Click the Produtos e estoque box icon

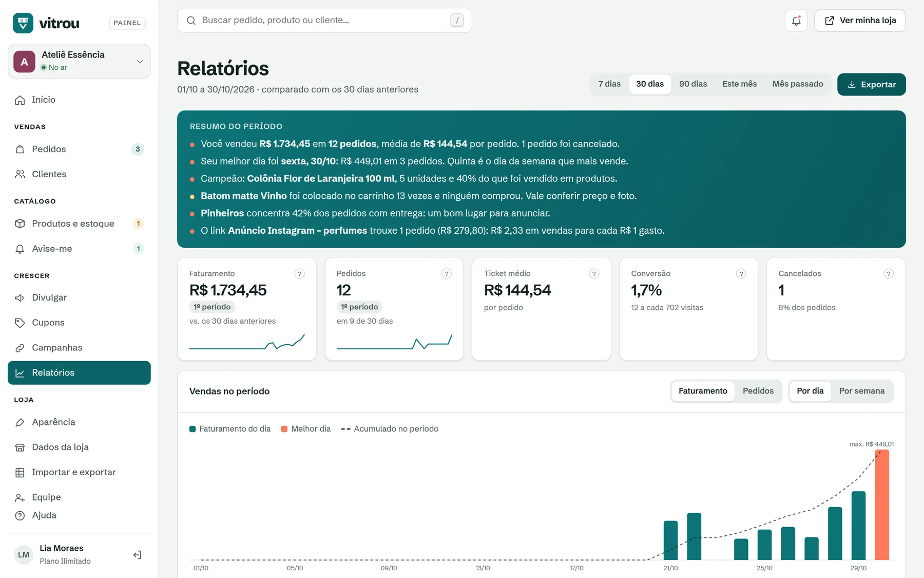click(20, 223)
